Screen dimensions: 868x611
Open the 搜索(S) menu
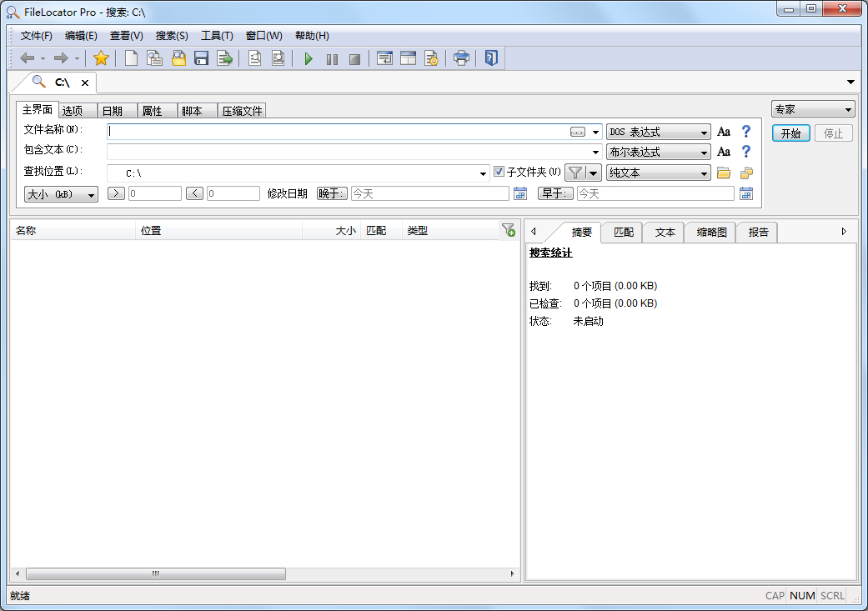click(x=172, y=36)
